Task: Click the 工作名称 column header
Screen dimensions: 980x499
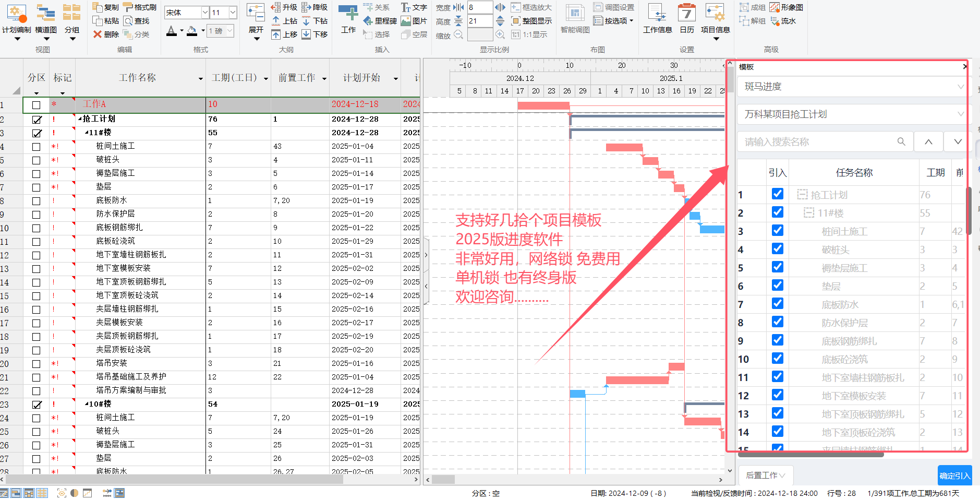Action: (x=137, y=78)
